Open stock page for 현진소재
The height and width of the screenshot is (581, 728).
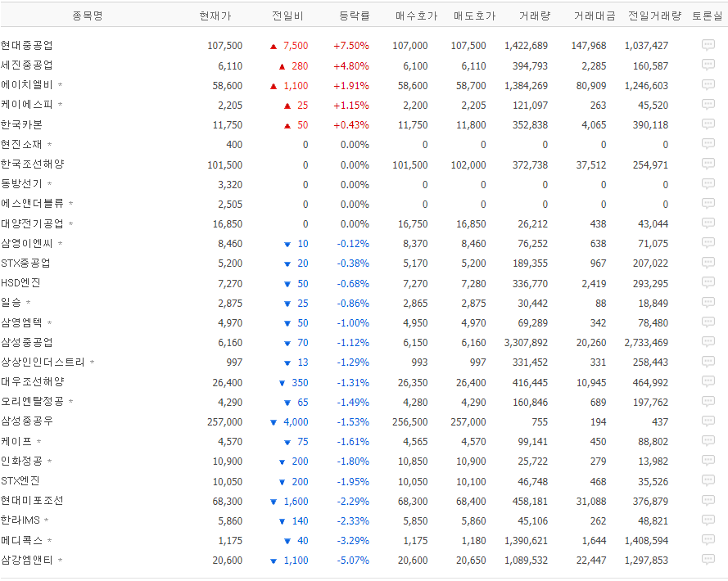21,144
